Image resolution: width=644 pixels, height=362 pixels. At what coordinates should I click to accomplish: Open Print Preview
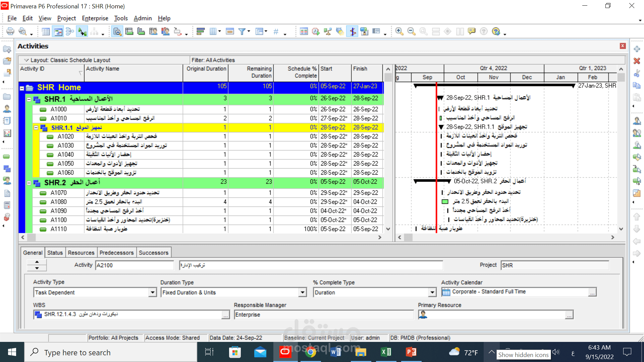23,31
